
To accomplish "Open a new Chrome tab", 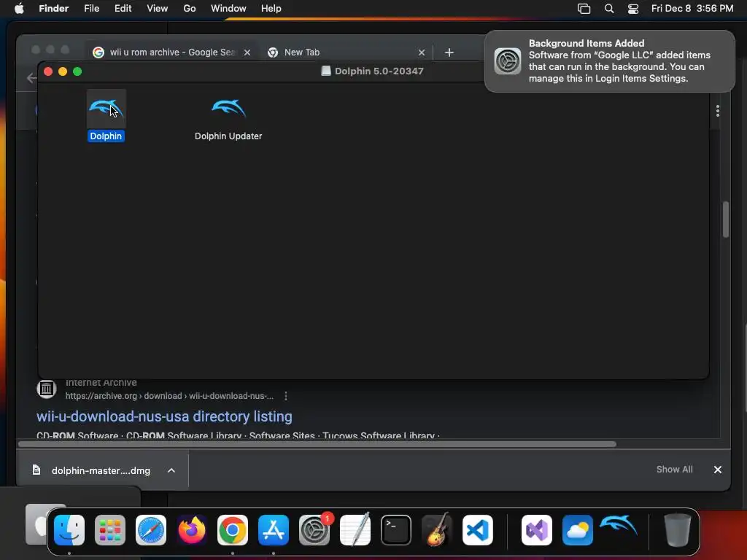I will click(449, 52).
